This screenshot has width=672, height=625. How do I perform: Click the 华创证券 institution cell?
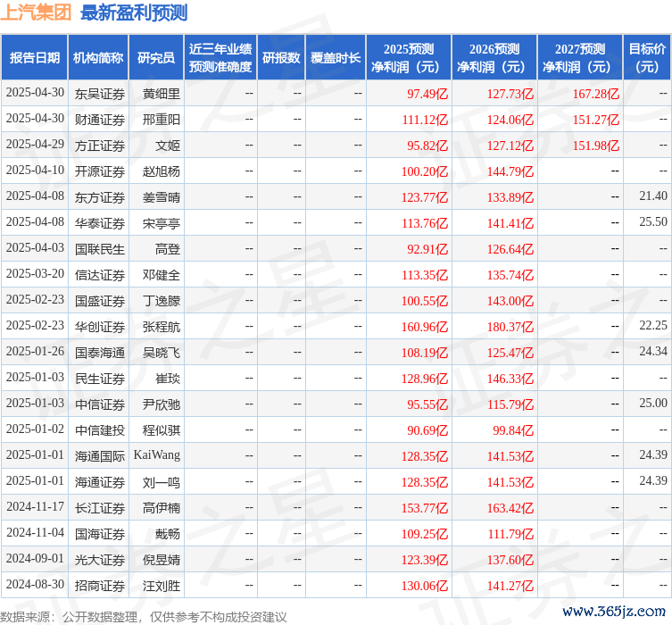pyautogui.click(x=99, y=327)
